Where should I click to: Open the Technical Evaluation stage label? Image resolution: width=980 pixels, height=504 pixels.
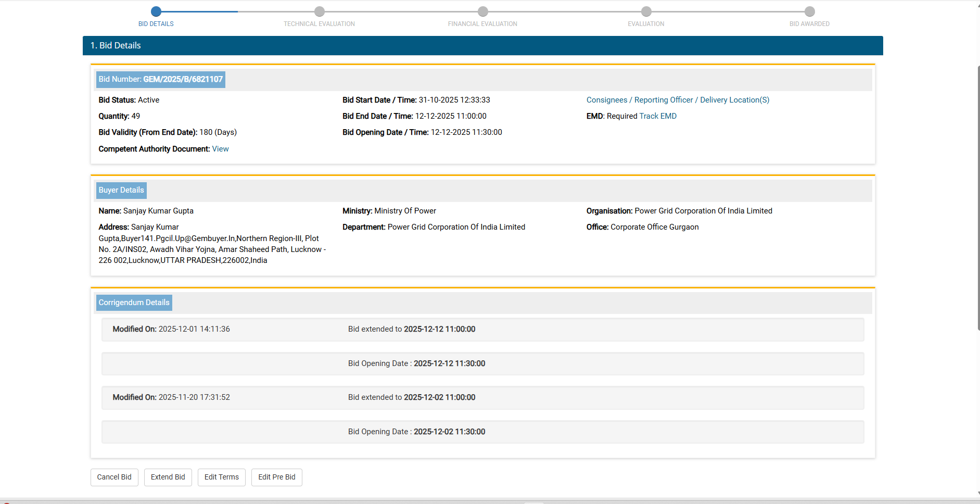click(319, 24)
